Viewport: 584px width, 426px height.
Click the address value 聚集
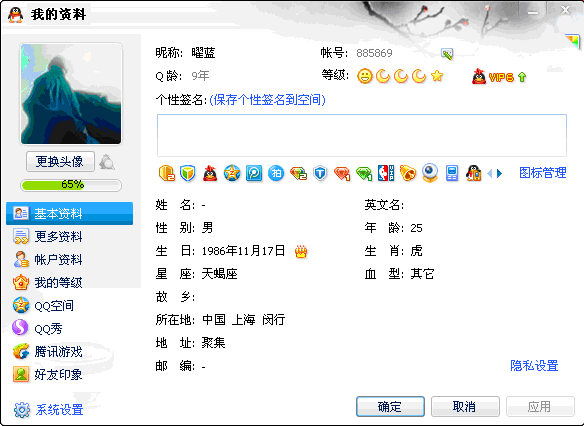coord(213,343)
